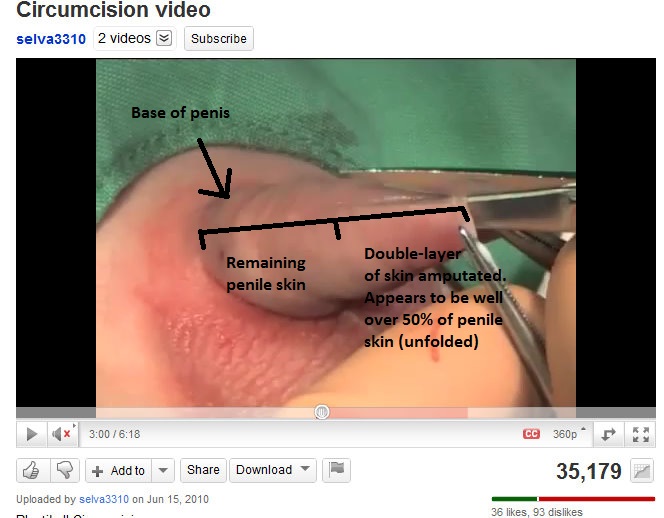Click the flag icon to report video
Viewport: 664px width, 518px height.
pos(336,470)
